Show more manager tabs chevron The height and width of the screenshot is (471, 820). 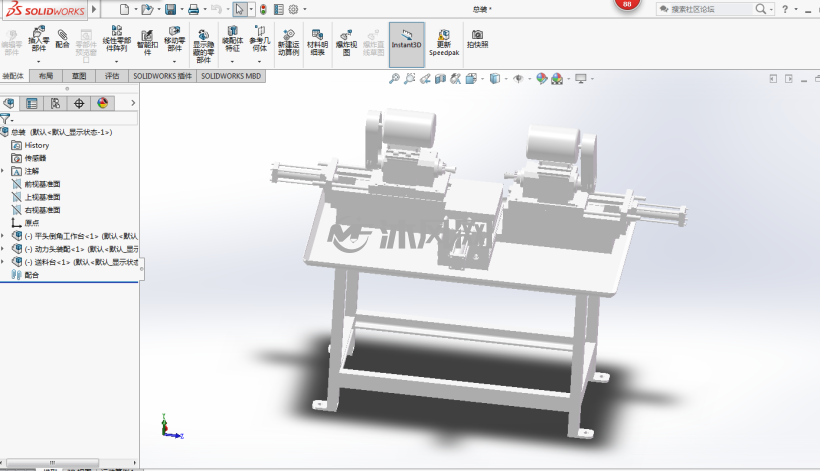click(133, 103)
